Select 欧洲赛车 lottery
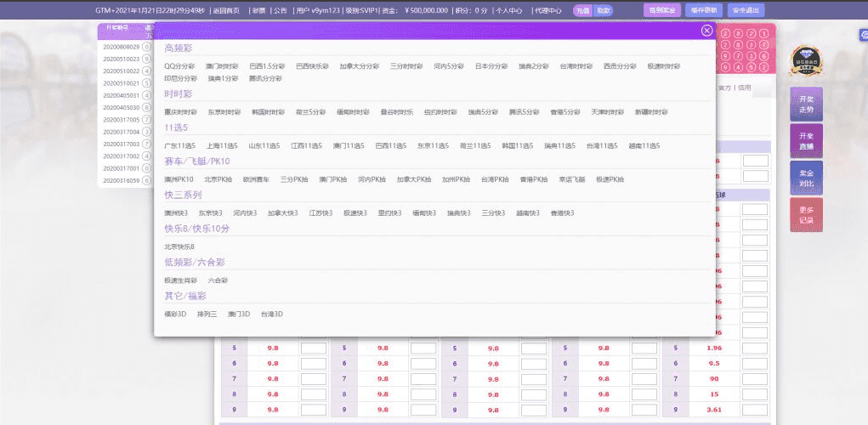 [x=256, y=180]
